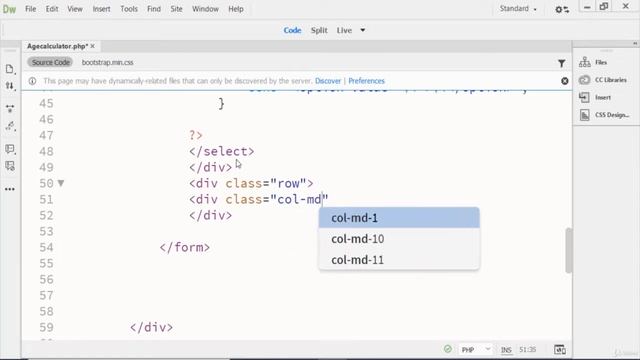
Task: Open bootstrap.min.css related file
Action: pyautogui.click(x=107, y=62)
